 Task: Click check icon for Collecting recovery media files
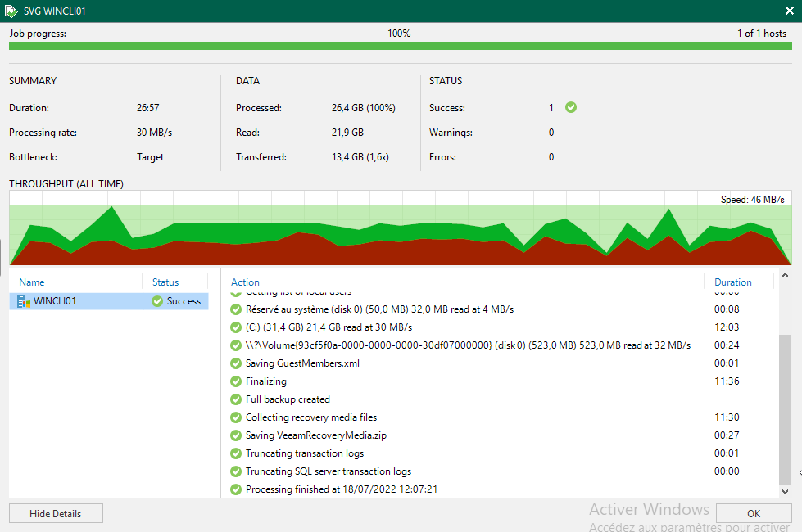click(x=236, y=417)
